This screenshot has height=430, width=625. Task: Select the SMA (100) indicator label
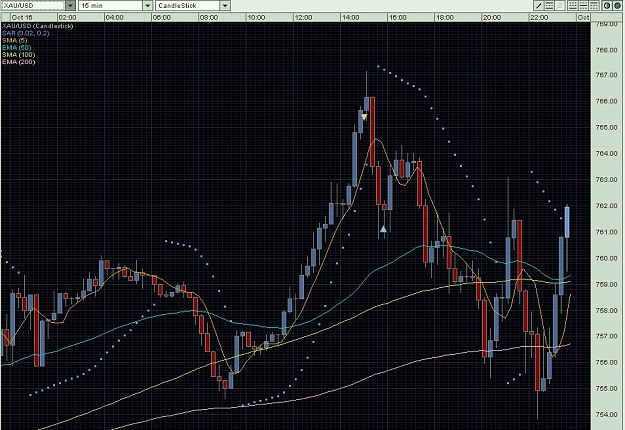[x=19, y=55]
